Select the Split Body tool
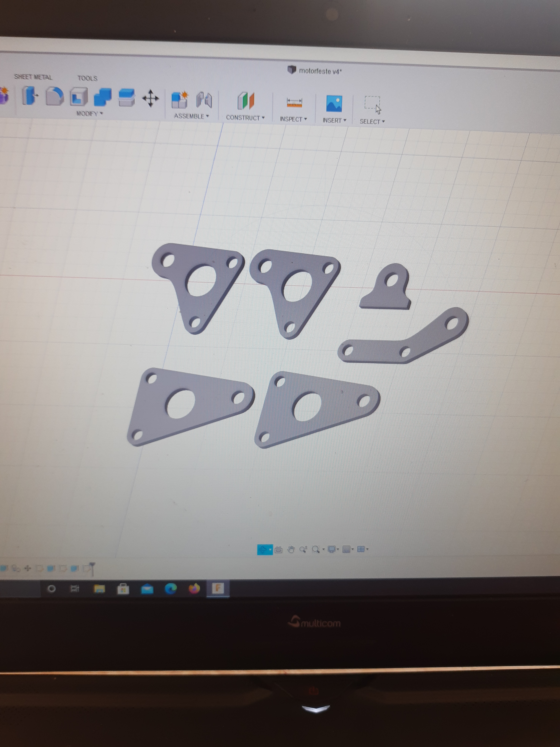The width and height of the screenshot is (560, 747). (x=127, y=98)
